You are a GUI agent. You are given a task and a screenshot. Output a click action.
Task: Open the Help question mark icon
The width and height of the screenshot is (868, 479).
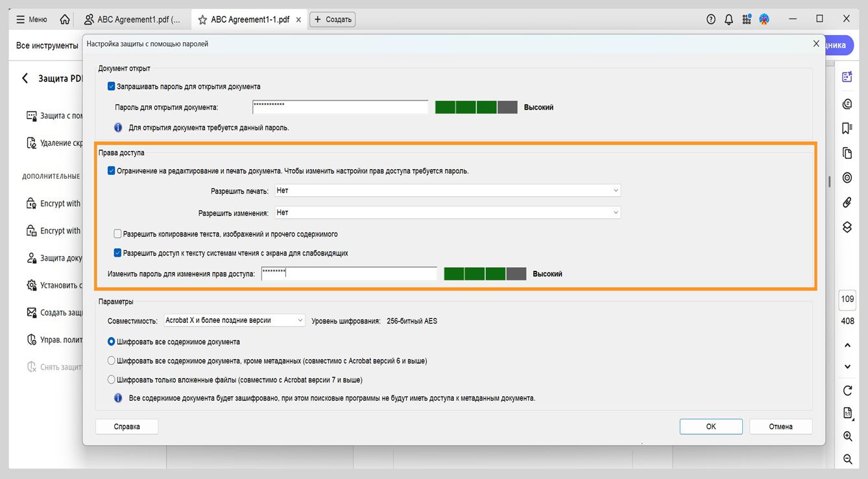[711, 19]
